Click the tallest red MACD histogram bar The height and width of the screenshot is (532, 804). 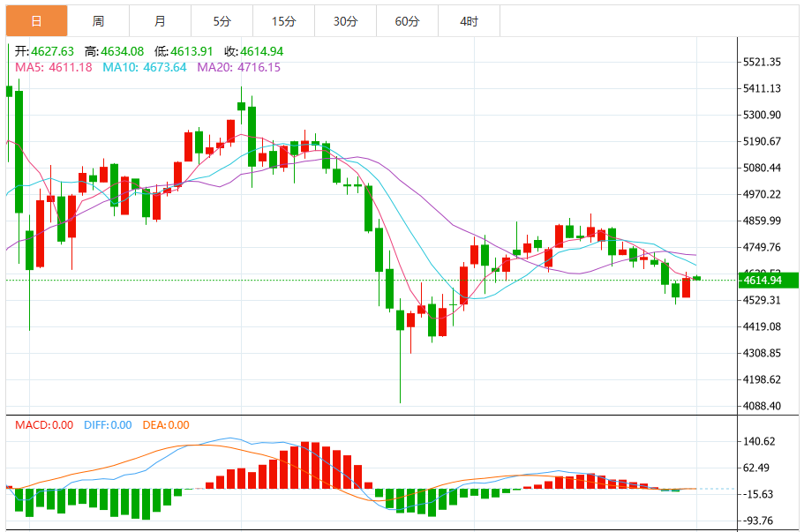305,465
